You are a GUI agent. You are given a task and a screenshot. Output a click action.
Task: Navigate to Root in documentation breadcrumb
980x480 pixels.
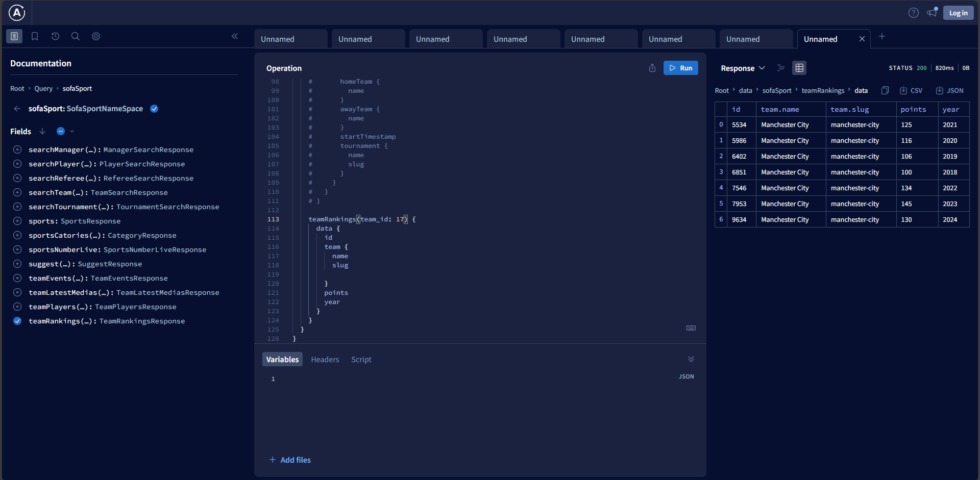[17, 88]
